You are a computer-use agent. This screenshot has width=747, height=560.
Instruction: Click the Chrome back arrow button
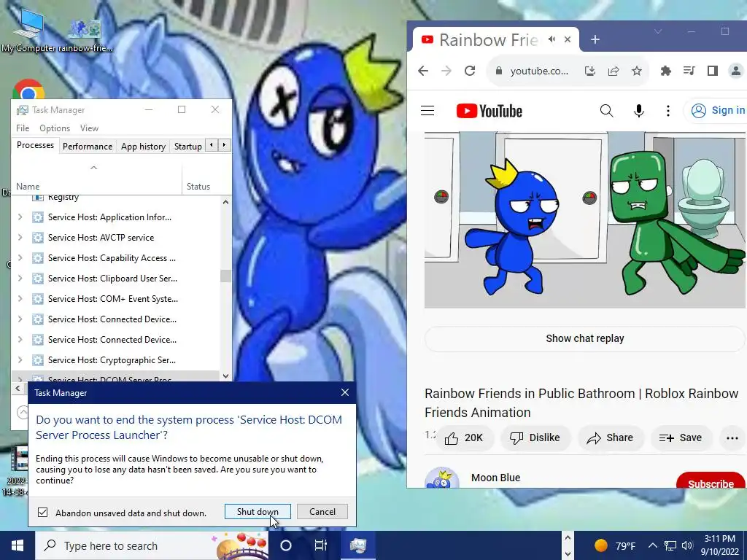pyautogui.click(x=422, y=71)
